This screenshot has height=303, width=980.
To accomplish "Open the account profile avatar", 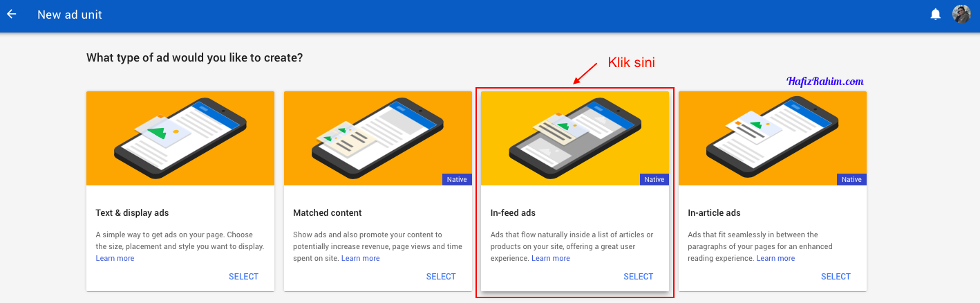I will pyautogui.click(x=961, y=15).
